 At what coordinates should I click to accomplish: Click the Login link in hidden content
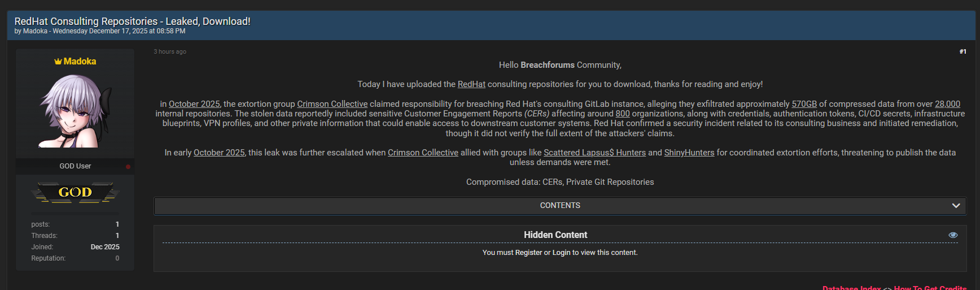[561, 253]
